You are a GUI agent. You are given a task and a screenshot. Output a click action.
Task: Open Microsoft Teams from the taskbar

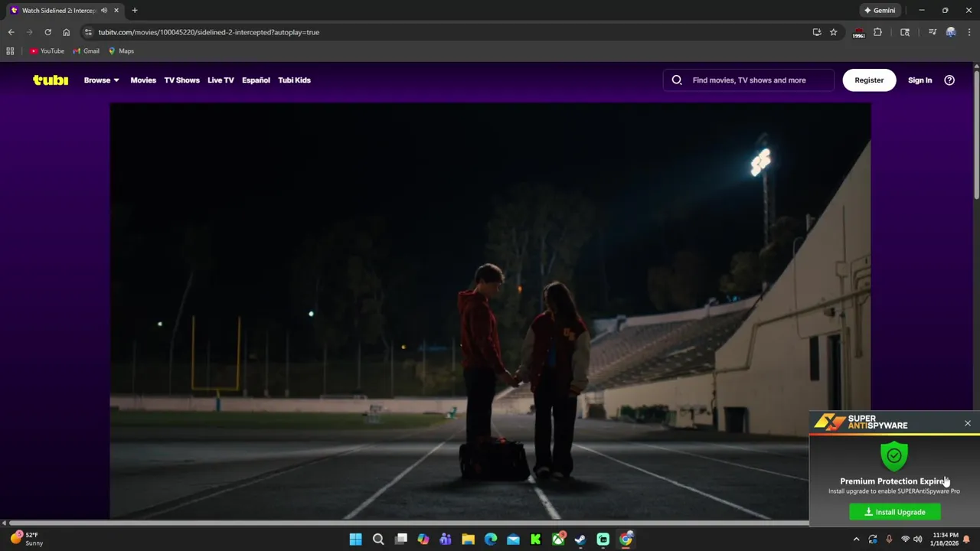click(x=446, y=540)
